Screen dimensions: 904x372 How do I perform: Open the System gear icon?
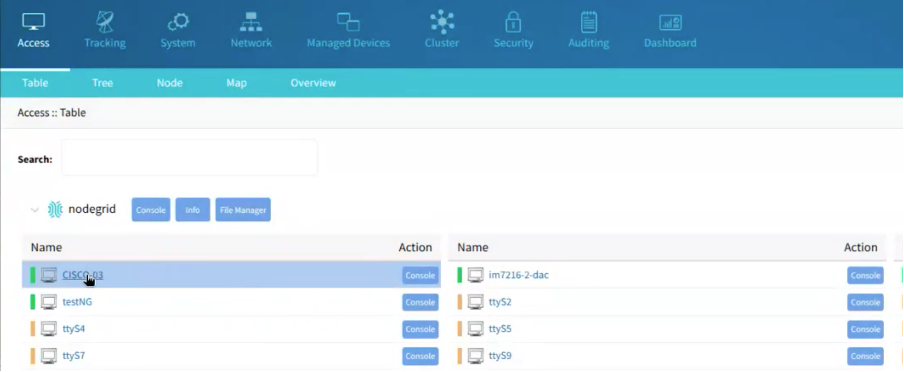click(x=178, y=22)
